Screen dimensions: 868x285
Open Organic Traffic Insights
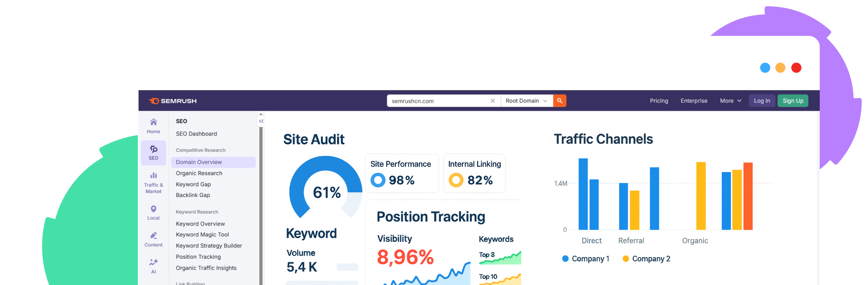[x=206, y=268]
